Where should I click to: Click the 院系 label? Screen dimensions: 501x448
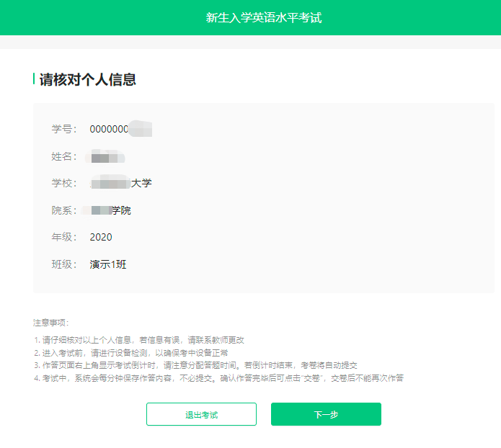coord(63,210)
